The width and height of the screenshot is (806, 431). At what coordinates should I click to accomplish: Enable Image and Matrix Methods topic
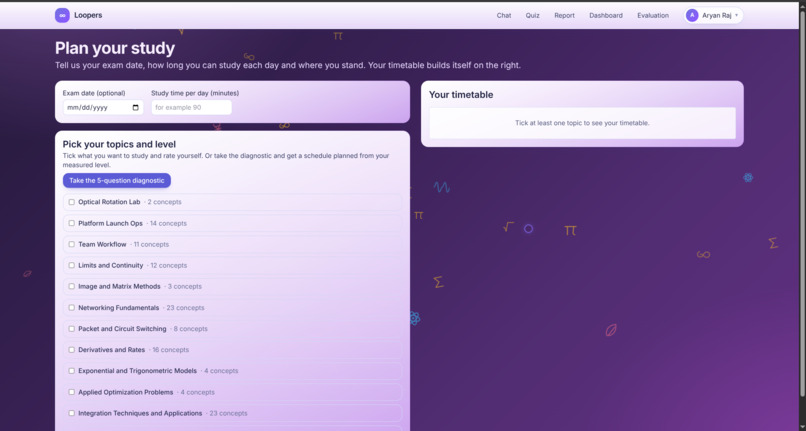71,286
